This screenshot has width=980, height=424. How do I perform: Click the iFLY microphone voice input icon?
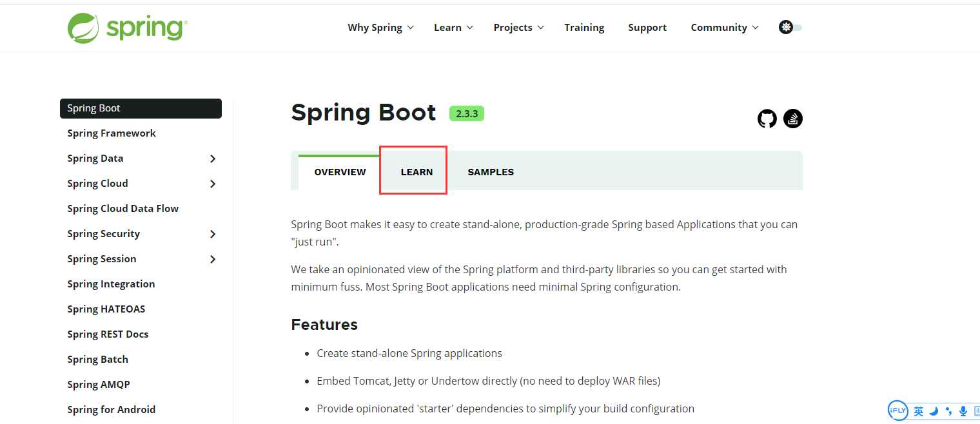(963, 411)
